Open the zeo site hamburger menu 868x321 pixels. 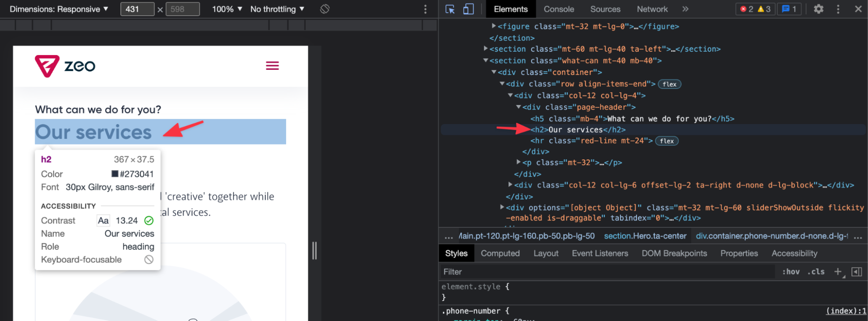(272, 66)
